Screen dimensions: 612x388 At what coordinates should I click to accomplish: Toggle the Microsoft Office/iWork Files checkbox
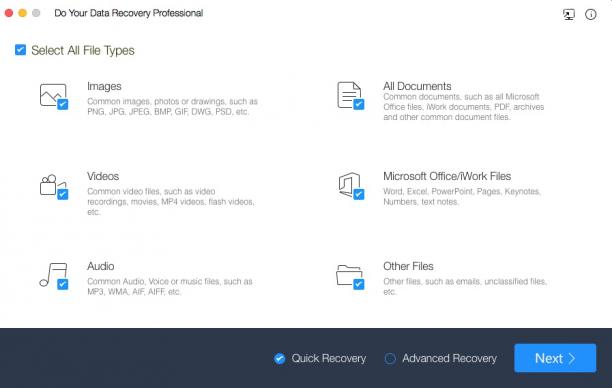[359, 194]
